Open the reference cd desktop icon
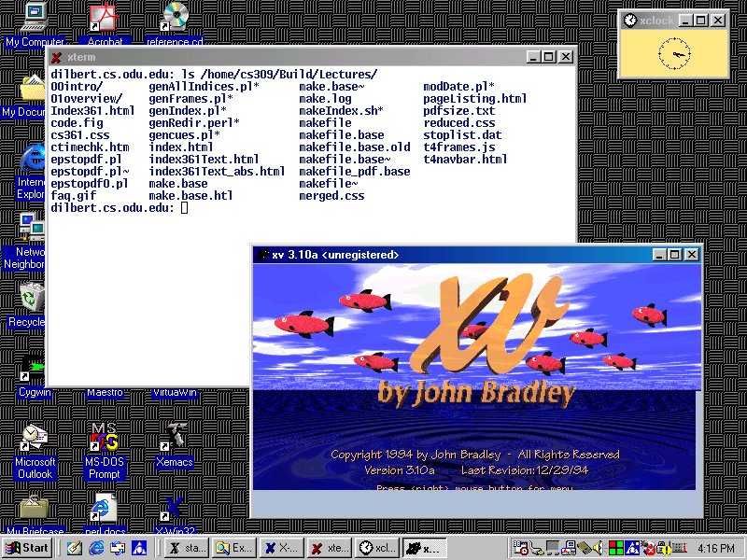 174,17
